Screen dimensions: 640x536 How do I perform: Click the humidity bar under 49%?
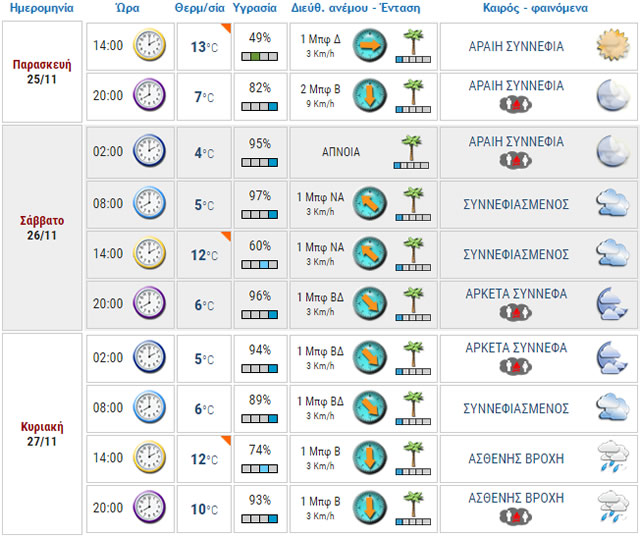pos(259,57)
